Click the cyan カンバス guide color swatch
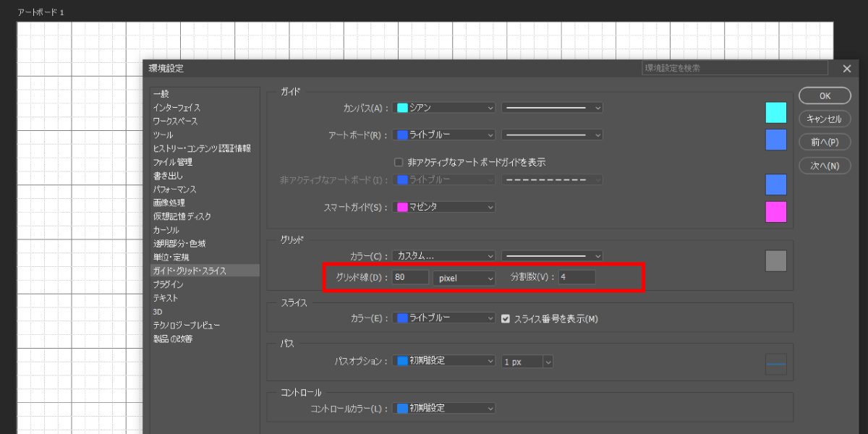The height and width of the screenshot is (434, 868). (x=776, y=112)
